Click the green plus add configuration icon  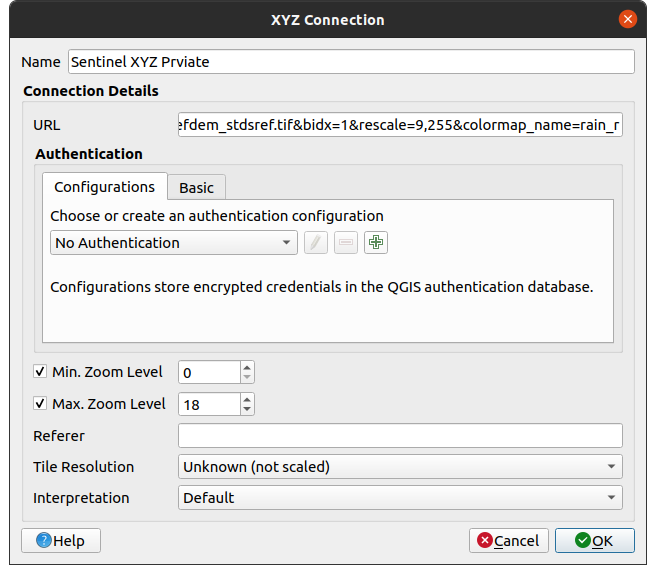pyautogui.click(x=376, y=243)
